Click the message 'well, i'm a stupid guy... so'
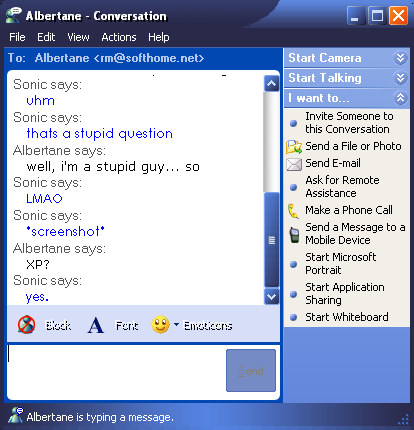The width and height of the screenshot is (414, 430). click(x=113, y=167)
